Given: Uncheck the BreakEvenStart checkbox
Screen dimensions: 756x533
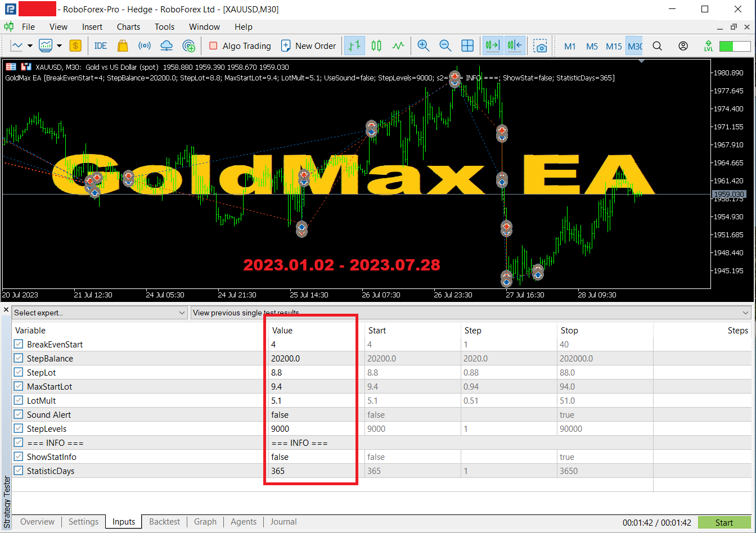Looking at the screenshot, I should point(19,344).
